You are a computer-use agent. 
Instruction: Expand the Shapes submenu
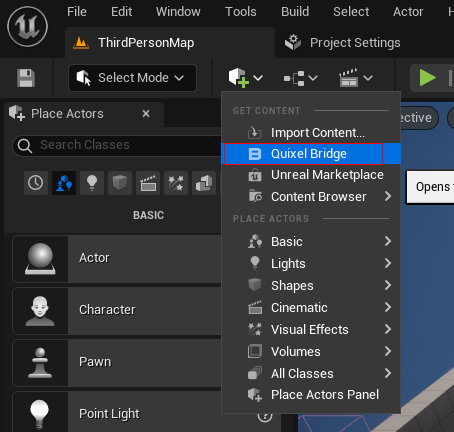pos(311,285)
